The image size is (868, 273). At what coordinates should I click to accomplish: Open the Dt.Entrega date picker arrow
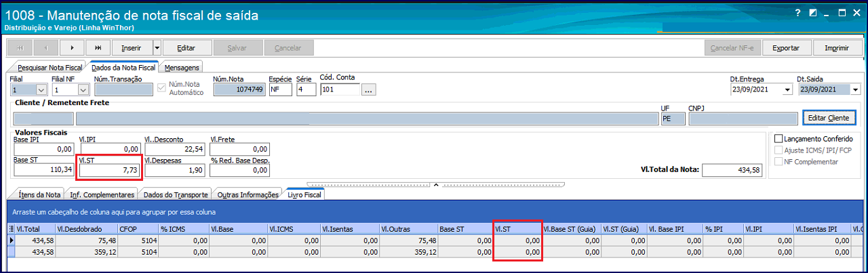(x=787, y=89)
